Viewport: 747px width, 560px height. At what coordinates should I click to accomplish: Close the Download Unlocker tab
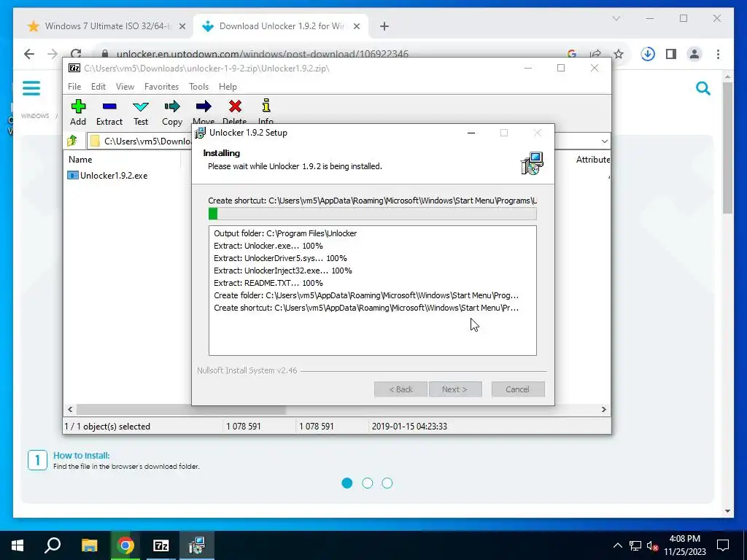point(356,27)
